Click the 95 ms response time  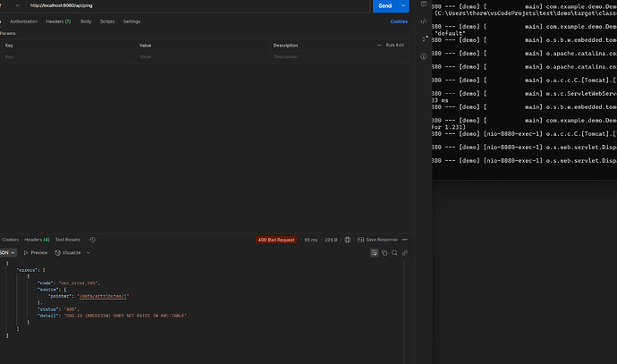tap(311, 240)
